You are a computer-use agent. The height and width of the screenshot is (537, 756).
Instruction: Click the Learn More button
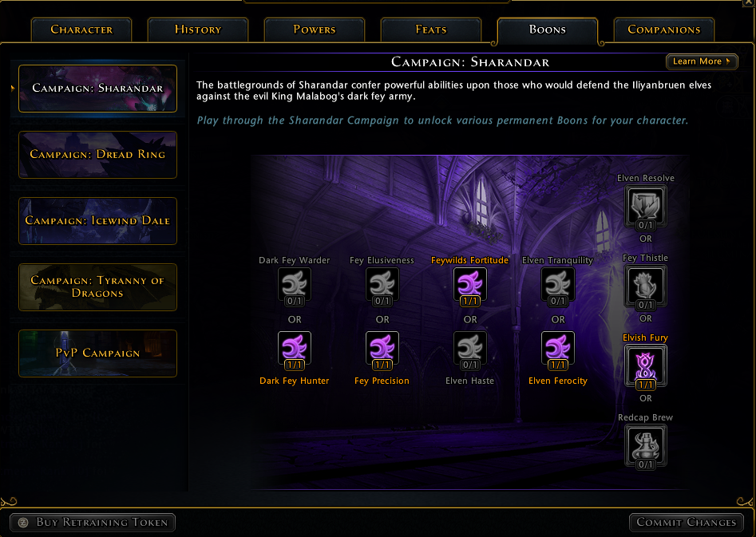[x=702, y=61]
